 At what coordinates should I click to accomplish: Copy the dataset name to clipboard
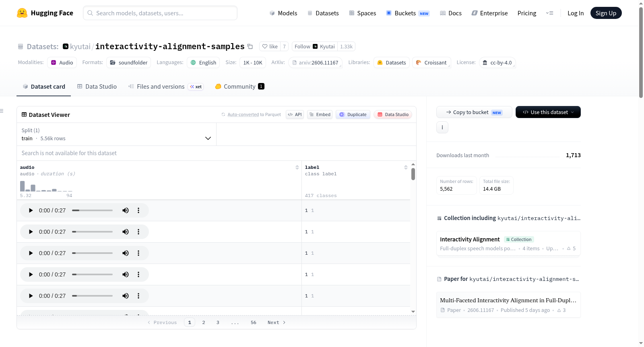coord(250,46)
